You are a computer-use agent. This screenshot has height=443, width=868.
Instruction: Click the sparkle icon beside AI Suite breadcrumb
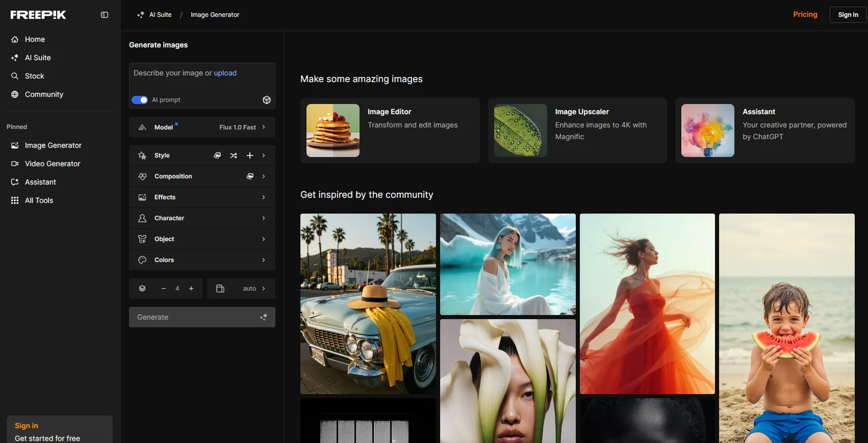(x=141, y=15)
